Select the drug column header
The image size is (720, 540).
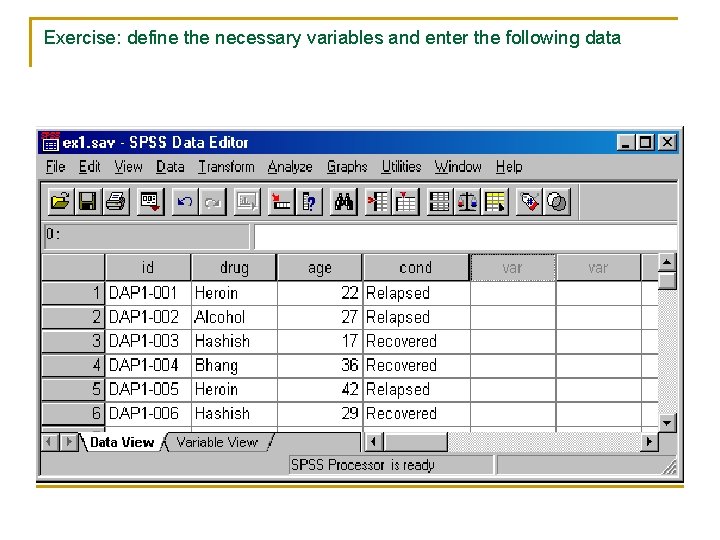tap(234, 267)
